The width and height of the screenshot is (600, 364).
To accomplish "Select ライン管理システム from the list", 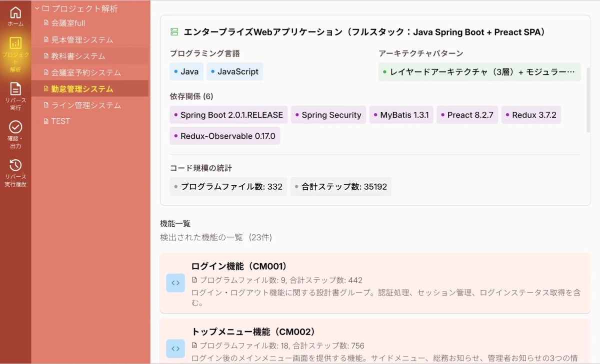I will tap(80, 105).
